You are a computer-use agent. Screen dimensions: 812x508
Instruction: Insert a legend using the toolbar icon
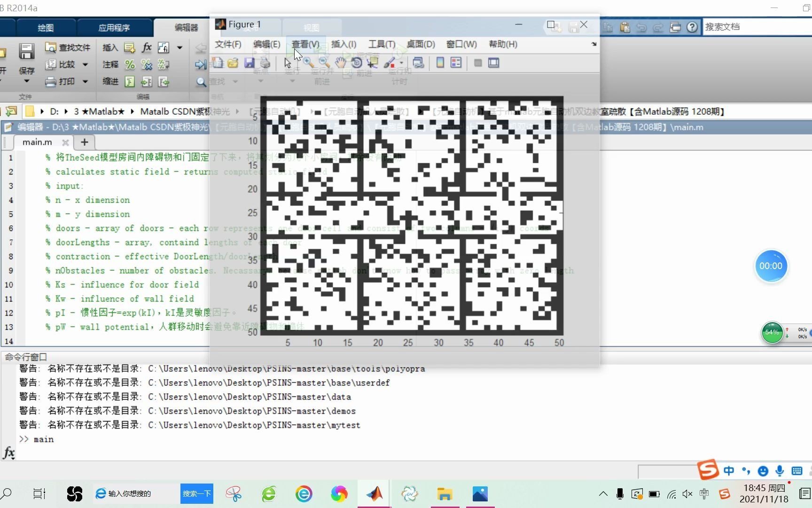point(456,63)
